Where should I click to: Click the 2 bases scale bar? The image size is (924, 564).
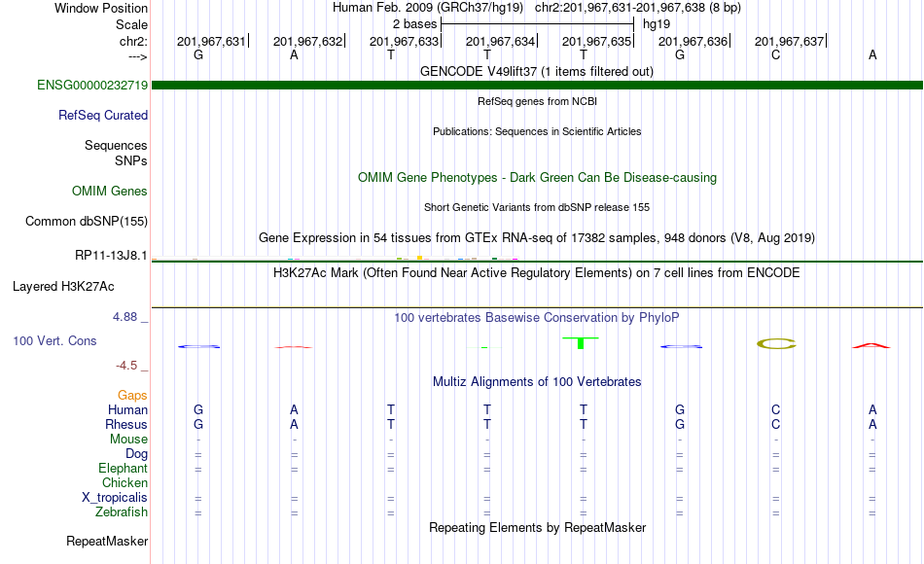[x=538, y=24]
